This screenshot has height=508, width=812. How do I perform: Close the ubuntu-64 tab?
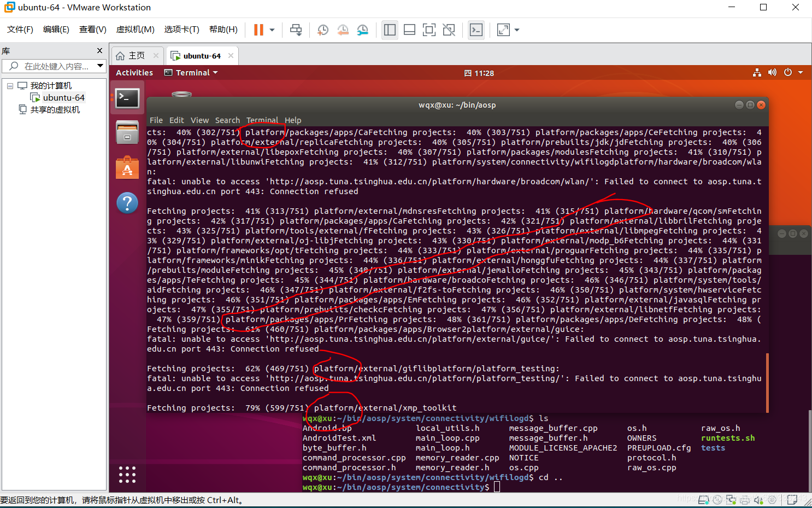(231, 56)
